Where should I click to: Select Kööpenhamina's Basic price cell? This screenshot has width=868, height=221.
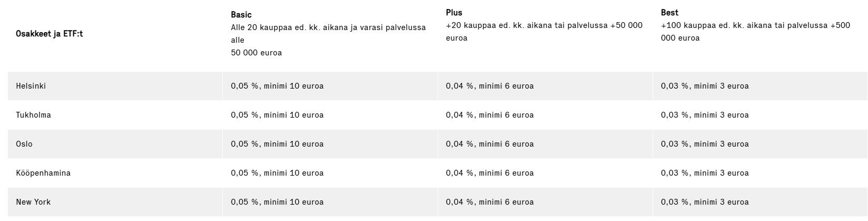point(277,173)
